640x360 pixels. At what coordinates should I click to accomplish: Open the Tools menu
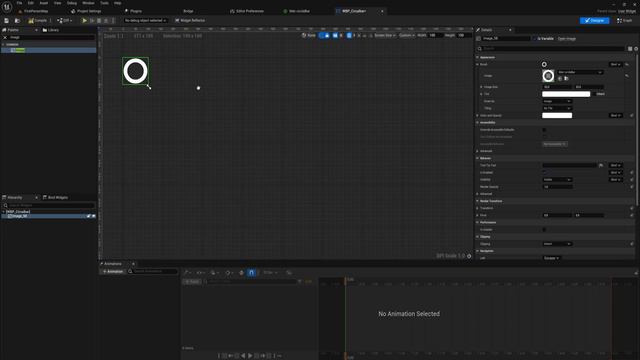click(x=104, y=3)
